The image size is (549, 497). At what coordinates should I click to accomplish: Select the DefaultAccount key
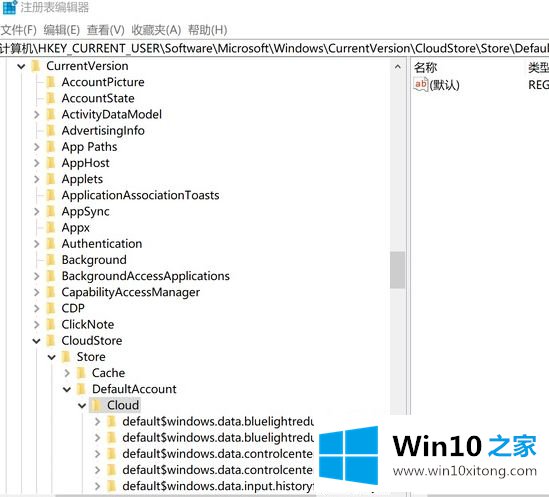pos(134,389)
